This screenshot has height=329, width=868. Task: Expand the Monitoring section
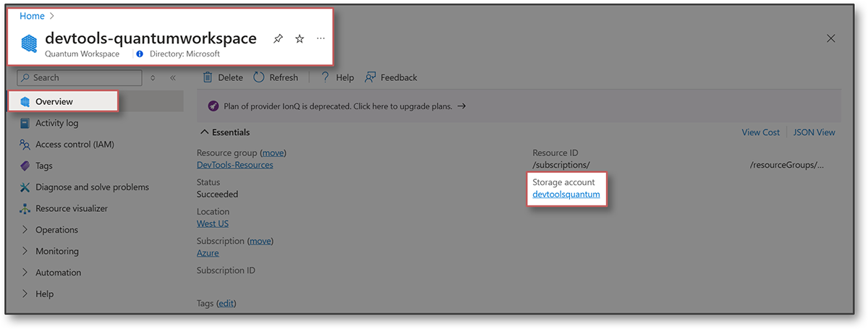57,251
